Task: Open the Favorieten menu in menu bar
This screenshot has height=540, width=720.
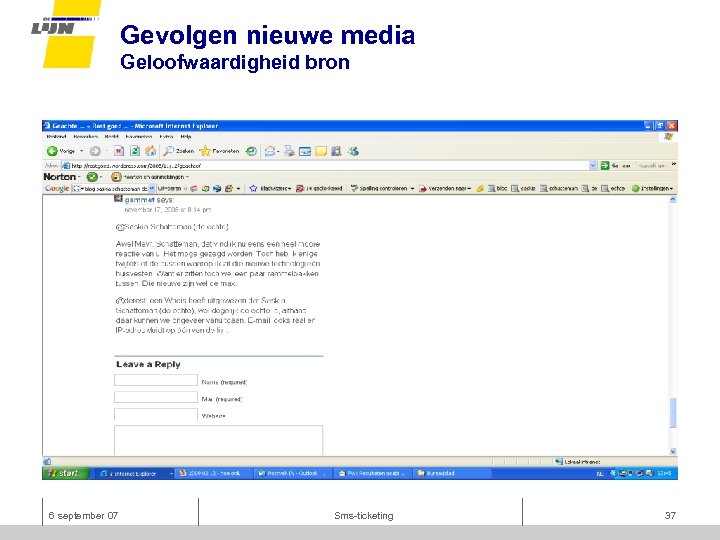Action: coord(138,137)
